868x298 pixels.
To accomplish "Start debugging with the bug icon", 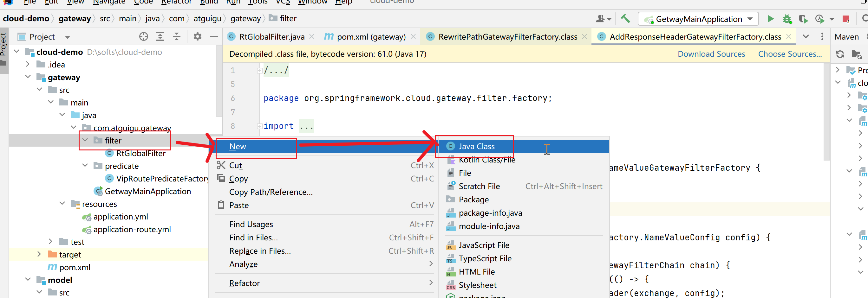I will pos(787,19).
